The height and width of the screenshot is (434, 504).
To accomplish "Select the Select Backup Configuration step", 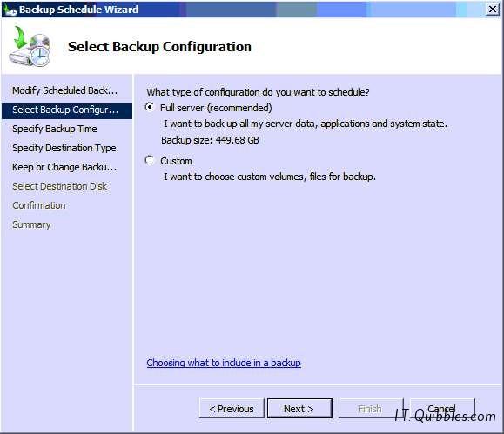I will pos(67,110).
